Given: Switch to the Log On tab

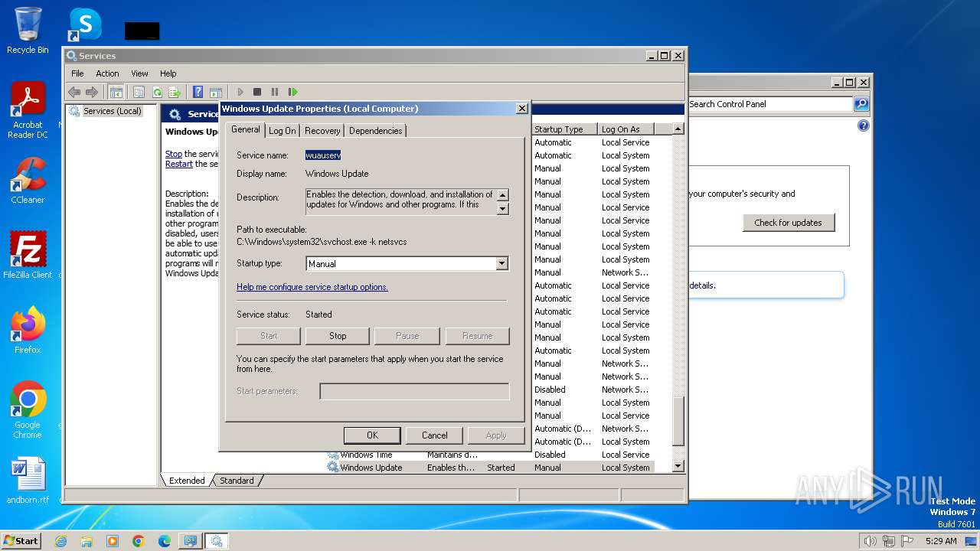Looking at the screenshot, I should click(x=282, y=131).
